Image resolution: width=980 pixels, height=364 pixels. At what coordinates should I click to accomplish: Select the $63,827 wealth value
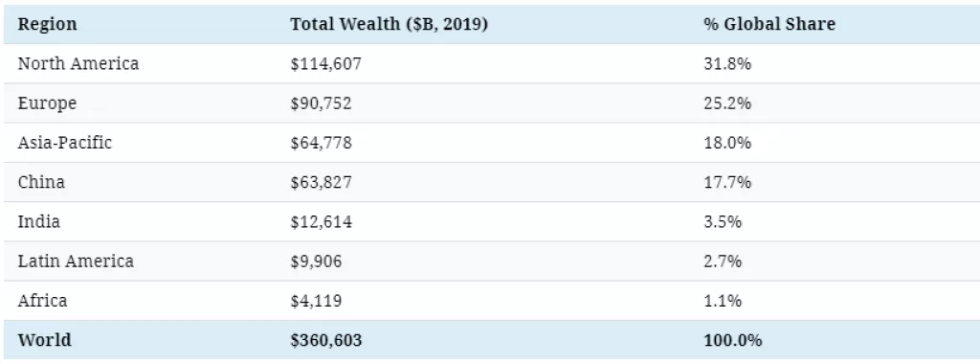321,183
